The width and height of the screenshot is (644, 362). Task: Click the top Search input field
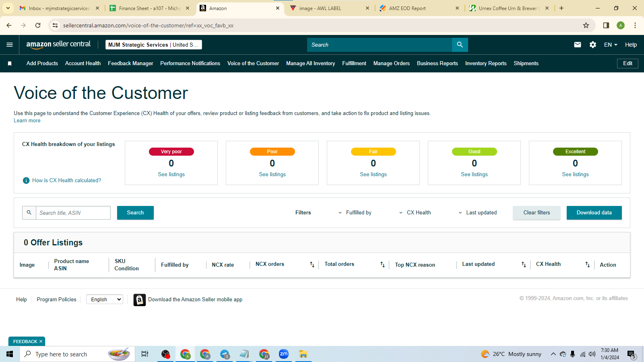(x=380, y=45)
